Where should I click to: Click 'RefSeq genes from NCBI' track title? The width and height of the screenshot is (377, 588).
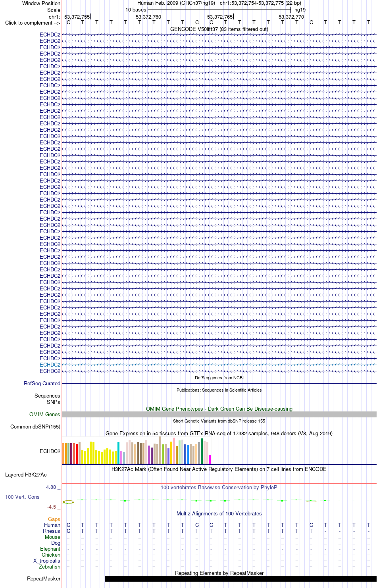coord(219,378)
